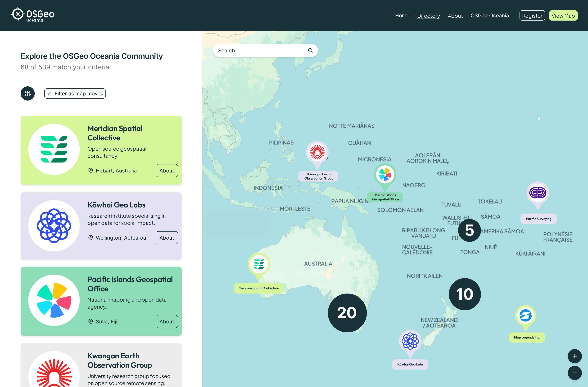Screen dimensions: 588x387
Task: Zoom in with the plus button
Action: [575, 356]
